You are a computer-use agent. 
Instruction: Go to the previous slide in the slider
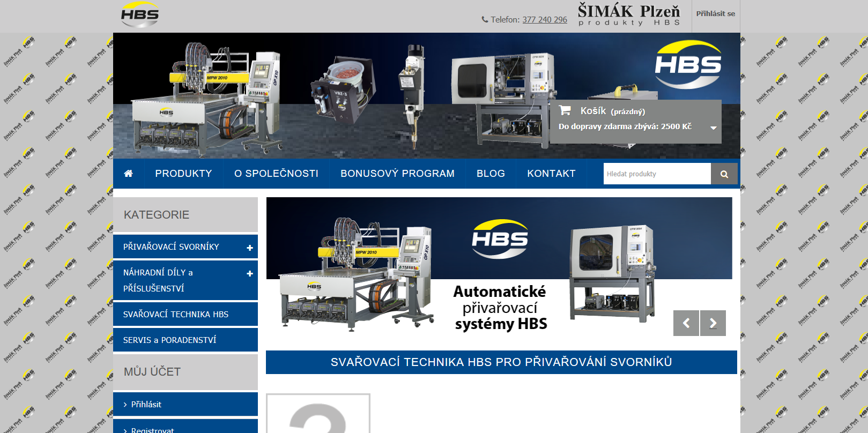coord(686,323)
